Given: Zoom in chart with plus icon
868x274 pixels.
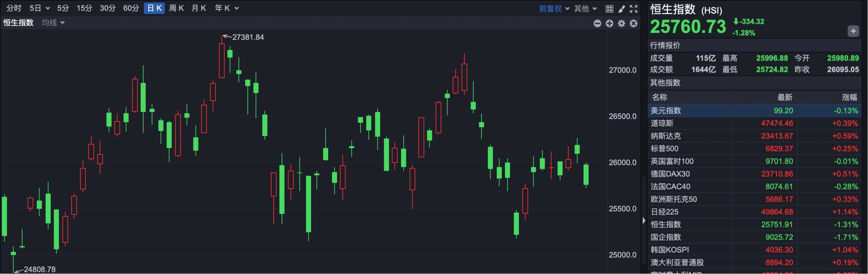Looking at the screenshot, I should (609, 23).
